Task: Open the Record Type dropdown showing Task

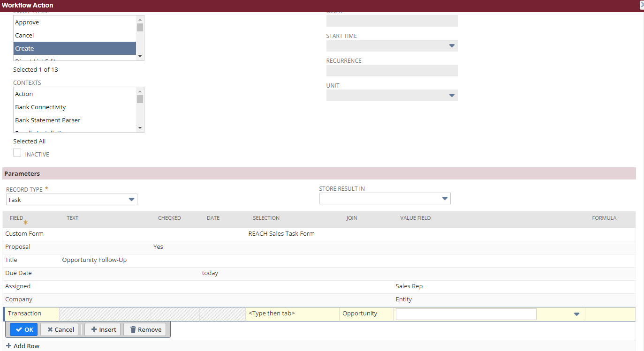Action: click(x=131, y=199)
